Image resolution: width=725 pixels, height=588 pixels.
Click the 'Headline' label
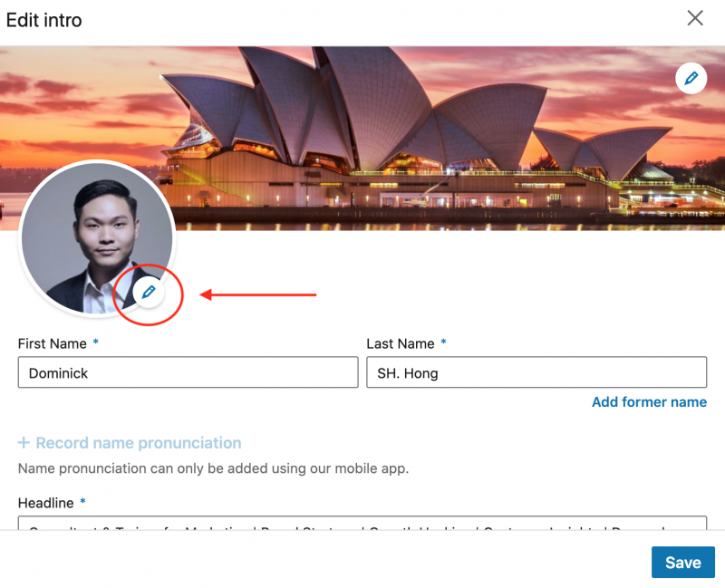46,503
